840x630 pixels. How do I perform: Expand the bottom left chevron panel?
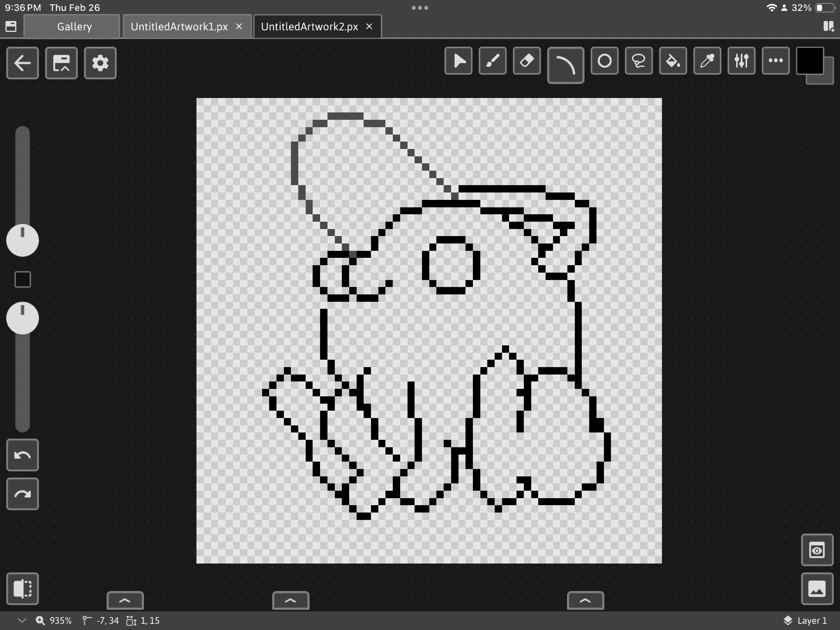(x=125, y=601)
